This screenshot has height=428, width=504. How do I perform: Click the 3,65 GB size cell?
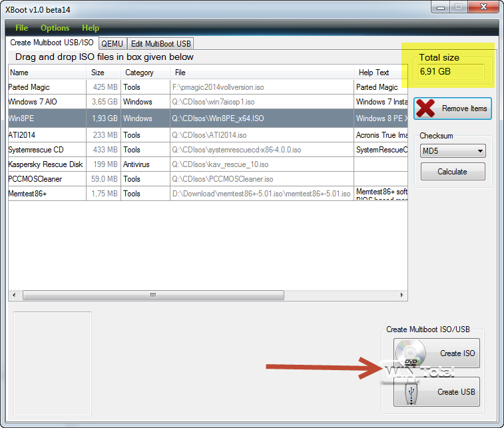pos(105,102)
